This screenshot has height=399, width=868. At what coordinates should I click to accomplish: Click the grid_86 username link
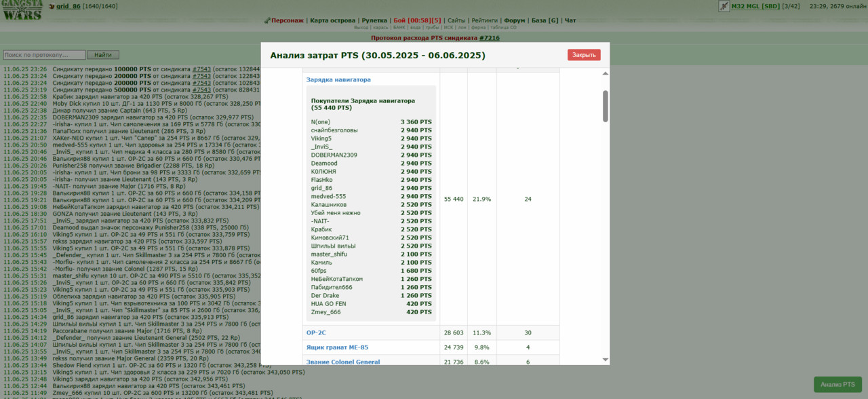(70, 6)
